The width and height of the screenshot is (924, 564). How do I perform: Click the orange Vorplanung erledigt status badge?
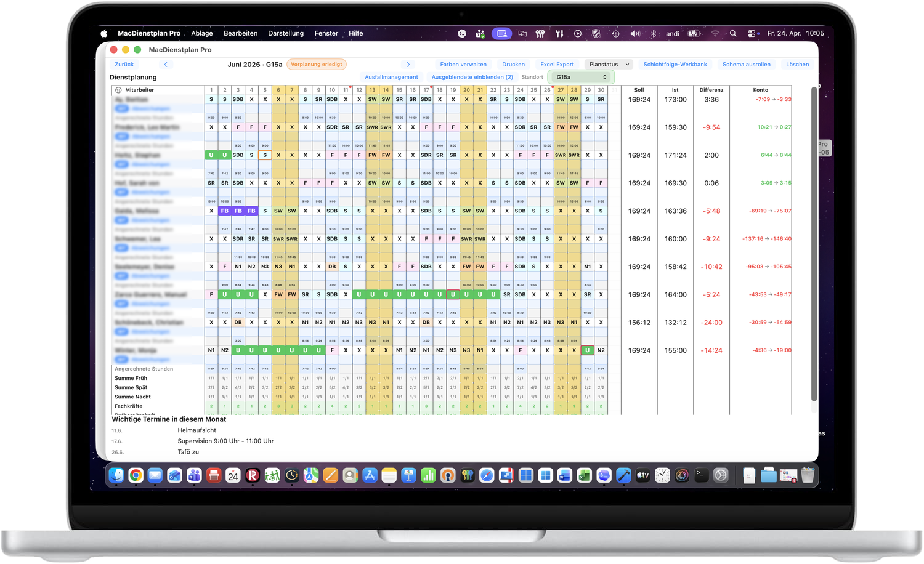point(316,64)
